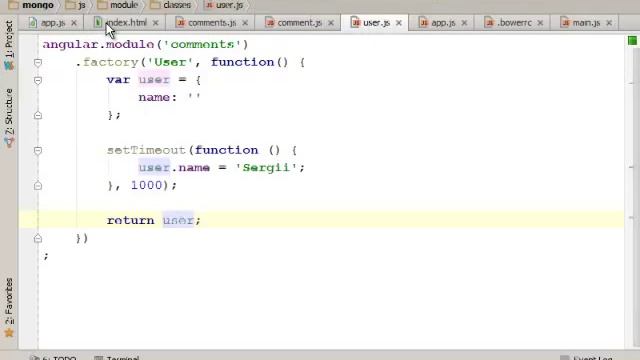Click fold end marker at user object closing
This screenshot has height=360, width=640.
click(38, 115)
